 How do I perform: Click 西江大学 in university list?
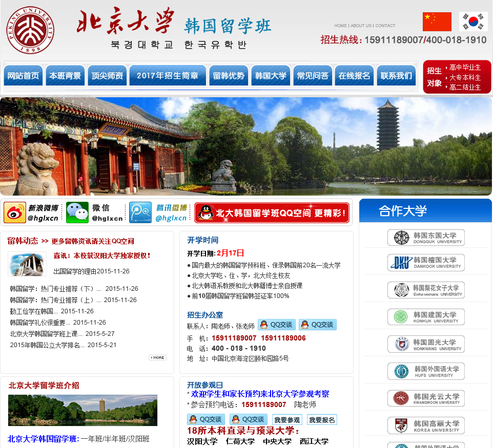click(314, 441)
